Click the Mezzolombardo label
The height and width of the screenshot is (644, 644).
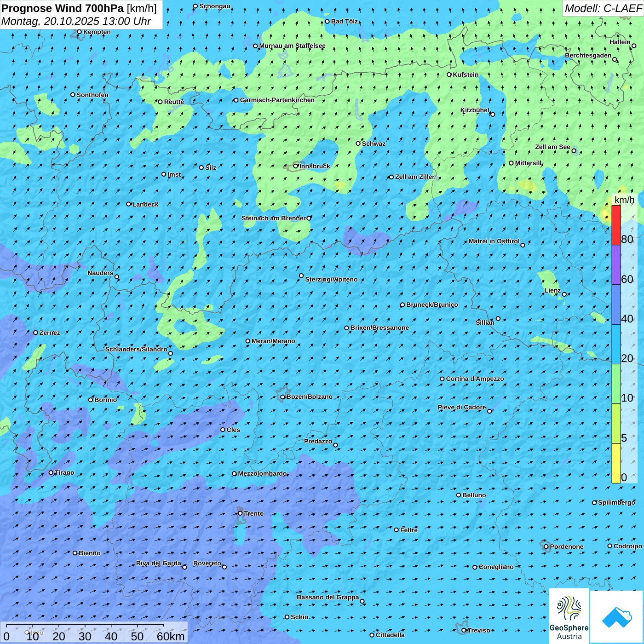tap(262, 473)
